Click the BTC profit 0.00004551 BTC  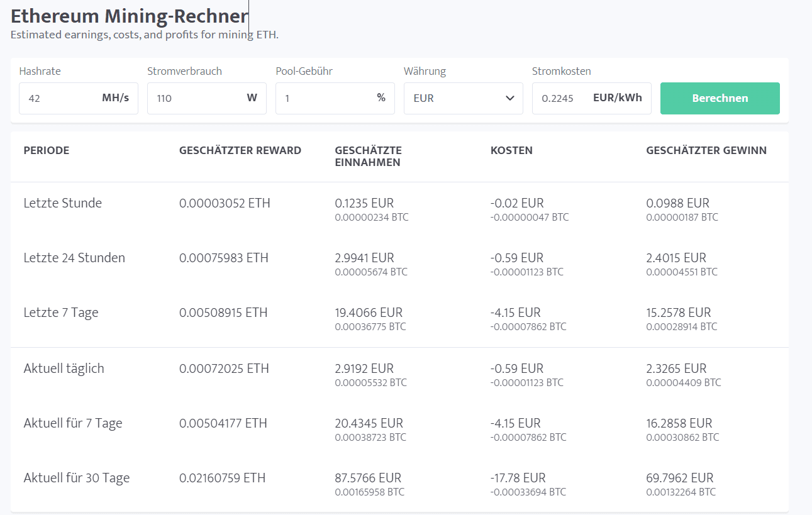[682, 272]
